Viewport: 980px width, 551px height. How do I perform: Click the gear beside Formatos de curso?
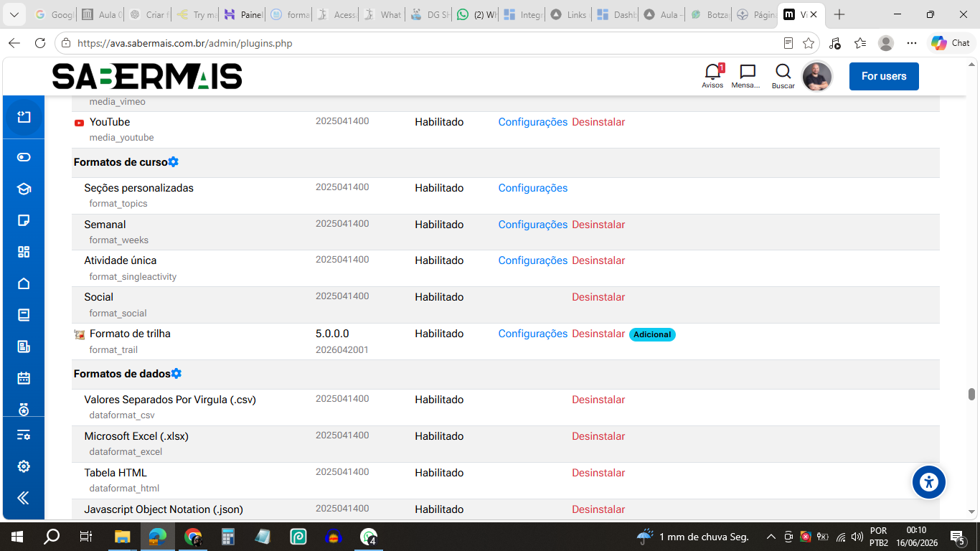coord(173,162)
